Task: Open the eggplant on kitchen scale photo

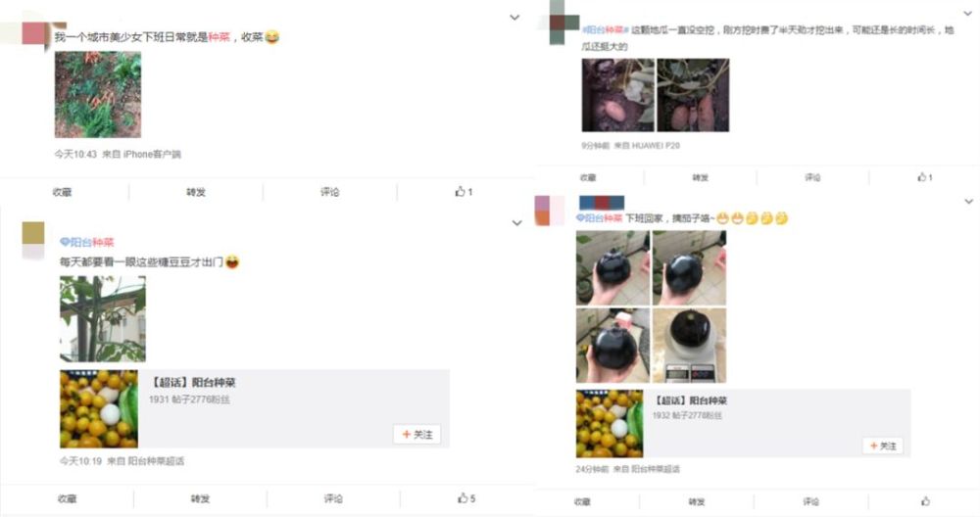Action: (x=689, y=346)
